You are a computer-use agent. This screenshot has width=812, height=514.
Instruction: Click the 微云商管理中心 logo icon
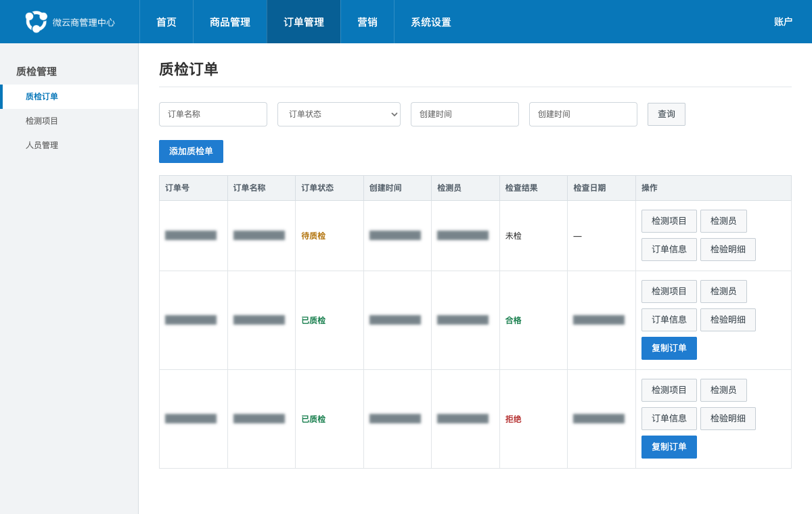pyautogui.click(x=36, y=22)
